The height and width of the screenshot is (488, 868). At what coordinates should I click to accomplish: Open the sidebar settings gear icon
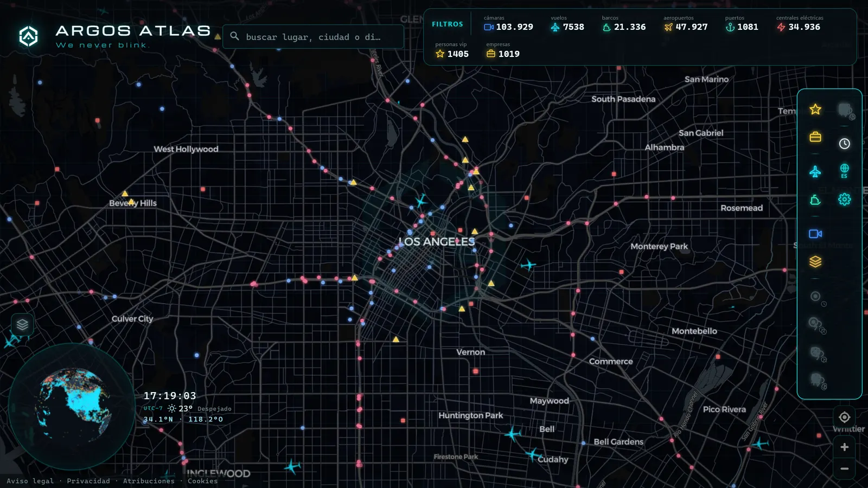[x=844, y=199]
